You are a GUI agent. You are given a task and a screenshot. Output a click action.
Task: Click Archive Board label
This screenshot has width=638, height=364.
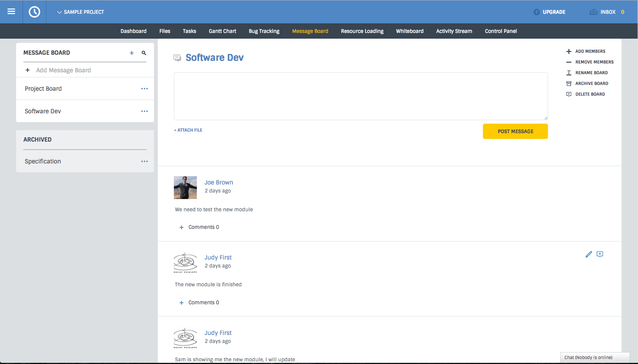click(592, 83)
